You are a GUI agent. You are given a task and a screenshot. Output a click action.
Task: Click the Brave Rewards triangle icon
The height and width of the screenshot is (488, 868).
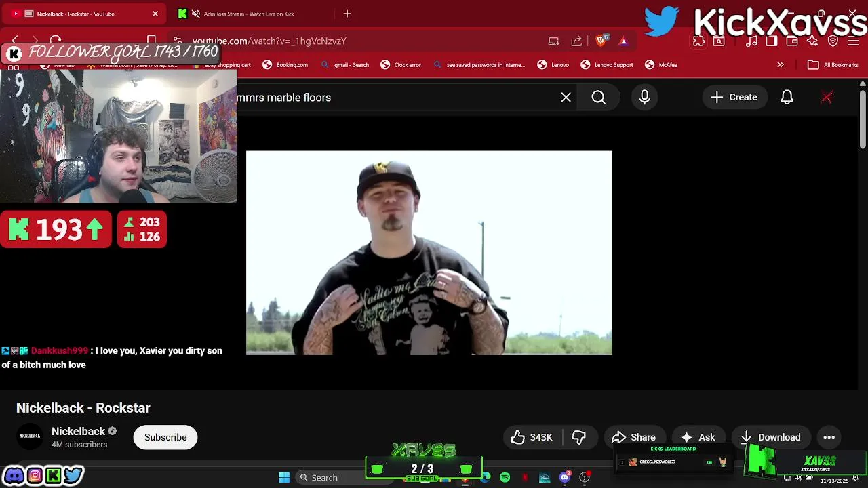(x=623, y=41)
